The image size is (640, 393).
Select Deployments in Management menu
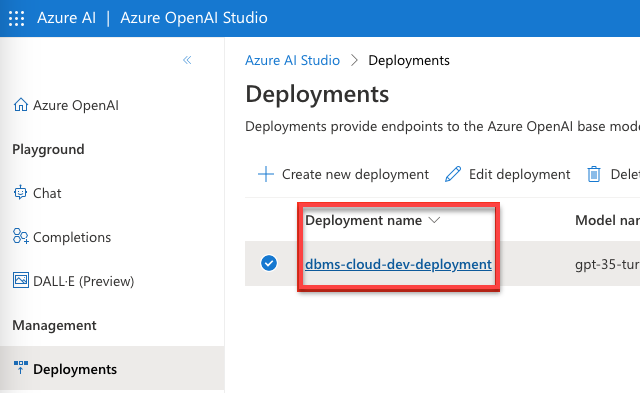[112, 369]
